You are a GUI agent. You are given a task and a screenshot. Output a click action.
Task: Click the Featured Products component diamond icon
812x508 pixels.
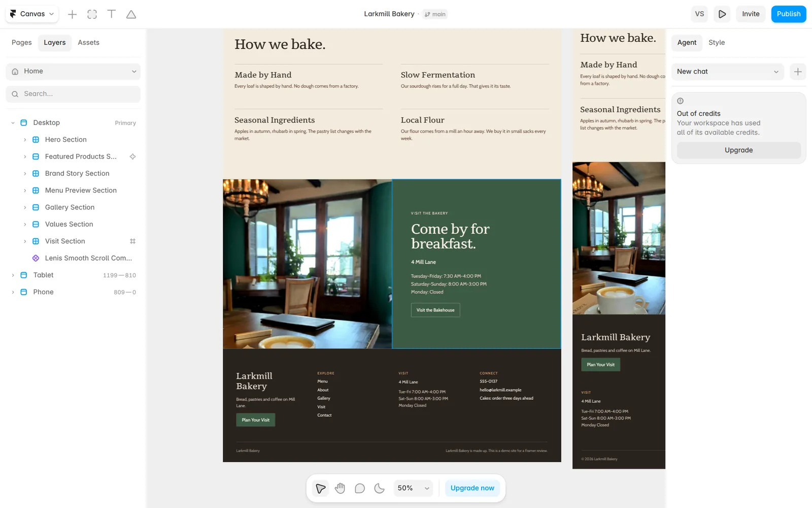click(132, 156)
